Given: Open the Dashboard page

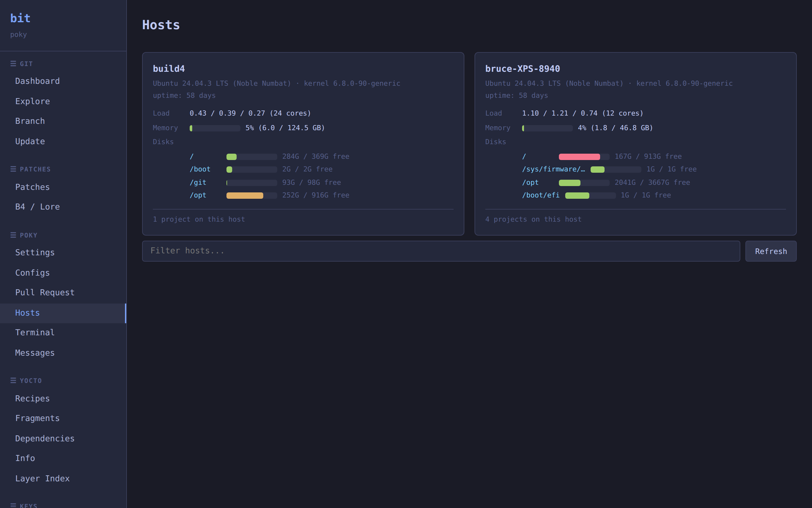Looking at the screenshot, I should coord(63,81).
